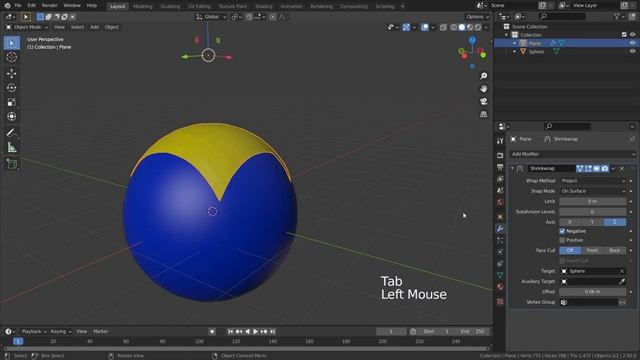
Task: Open the Global transform orientation dropdown
Action: 211,17
